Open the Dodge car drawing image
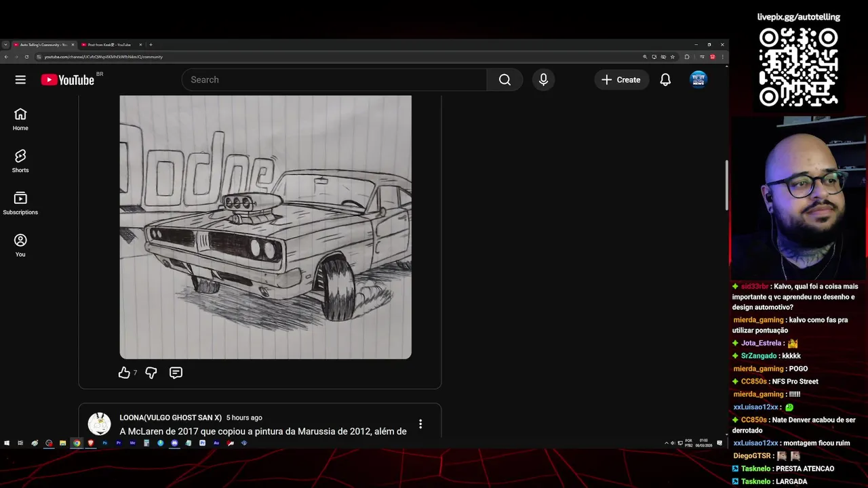The width and height of the screenshot is (868, 488). tap(266, 227)
